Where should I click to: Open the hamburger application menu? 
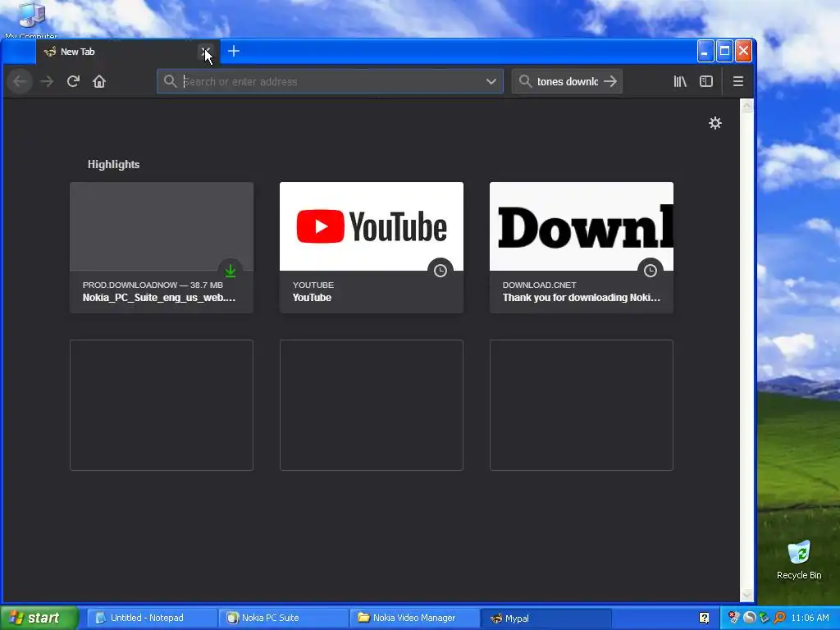(737, 81)
